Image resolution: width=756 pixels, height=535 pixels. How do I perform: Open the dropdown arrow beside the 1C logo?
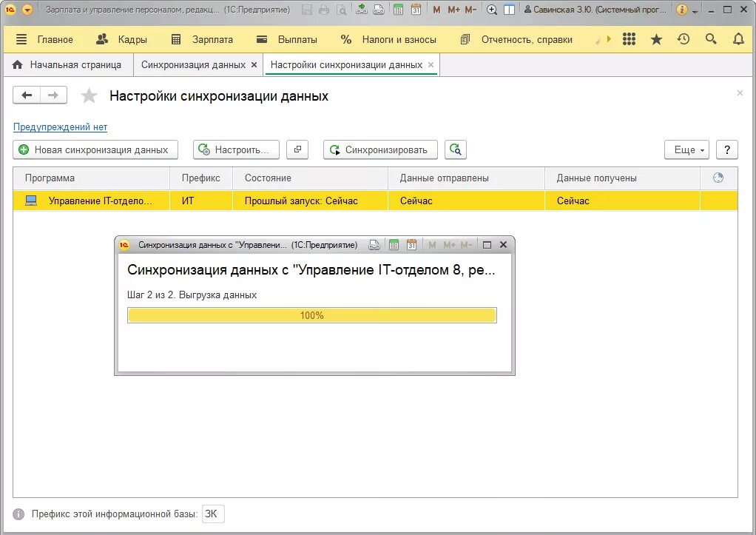[27, 9]
